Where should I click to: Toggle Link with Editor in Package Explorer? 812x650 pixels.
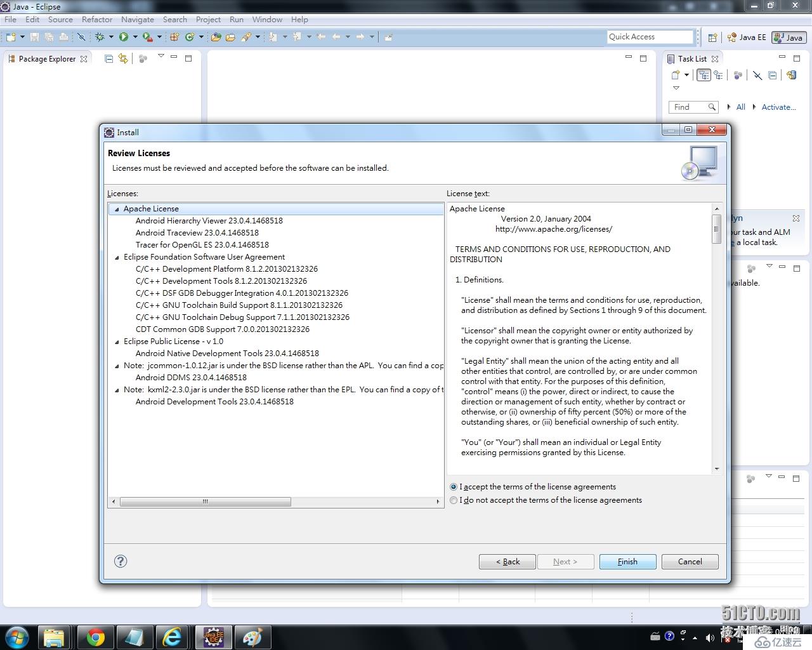tap(123, 58)
